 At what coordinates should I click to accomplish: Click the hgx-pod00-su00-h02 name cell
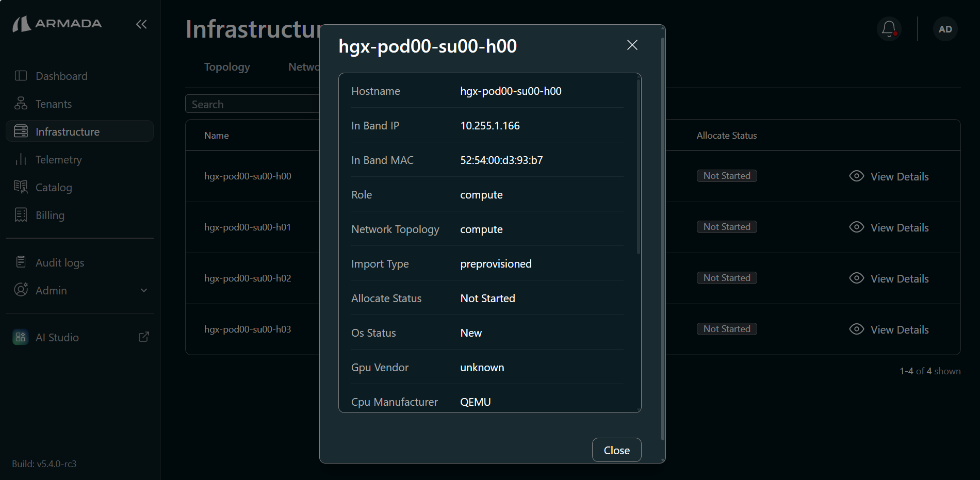248,278
